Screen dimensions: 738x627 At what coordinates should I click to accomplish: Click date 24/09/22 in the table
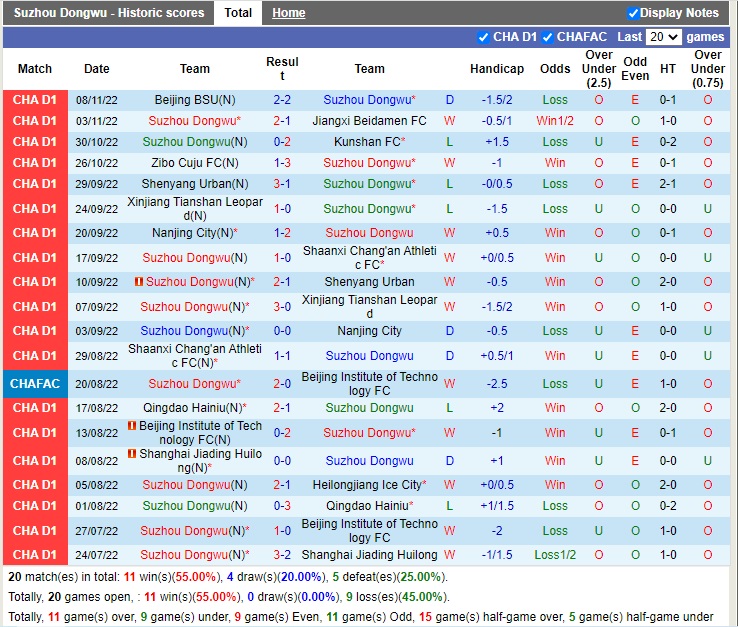tap(96, 209)
